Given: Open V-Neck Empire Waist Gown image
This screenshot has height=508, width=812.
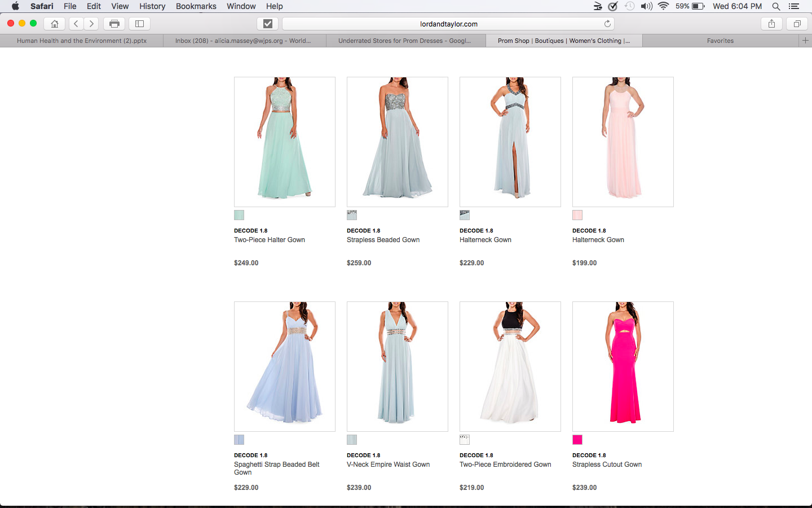Looking at the screenshot, I should [x=398, y=366].
